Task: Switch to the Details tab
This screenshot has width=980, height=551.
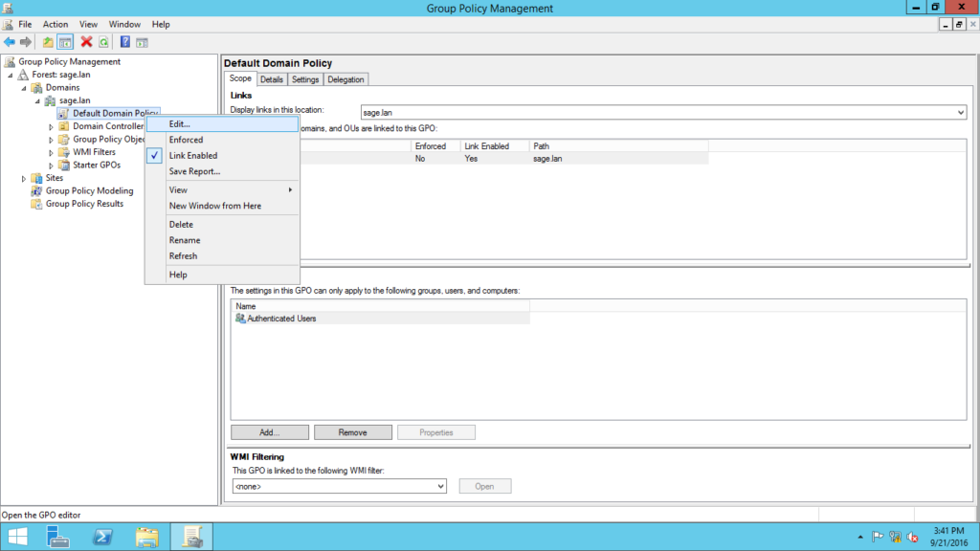Action: (271, 79)
